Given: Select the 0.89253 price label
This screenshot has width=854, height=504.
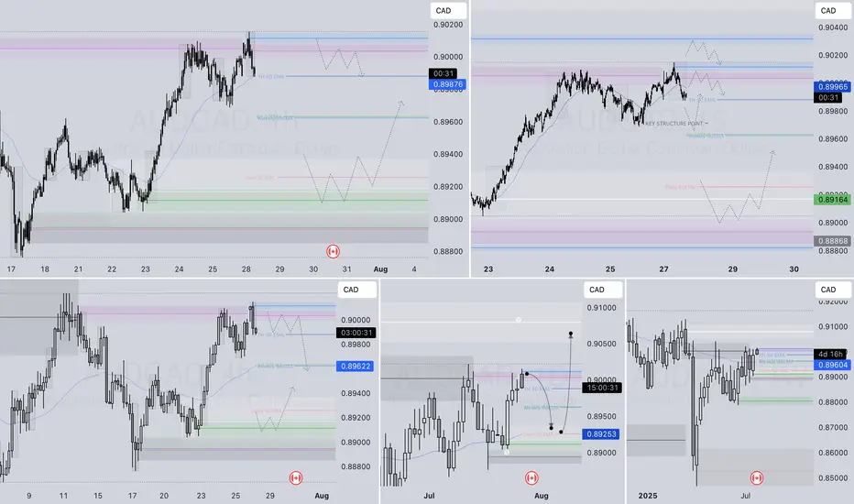Looking at the screenshot, I should click(601, 433).
